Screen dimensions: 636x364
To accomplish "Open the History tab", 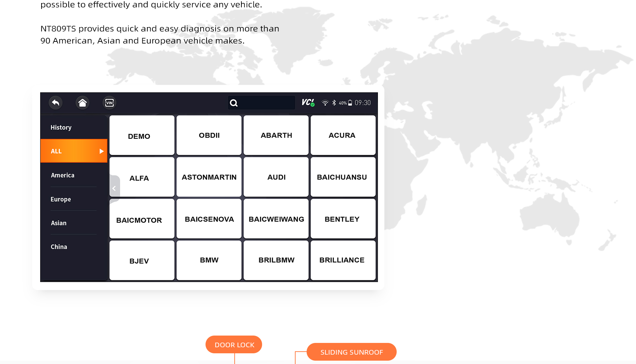I will (x=61, y=127).
